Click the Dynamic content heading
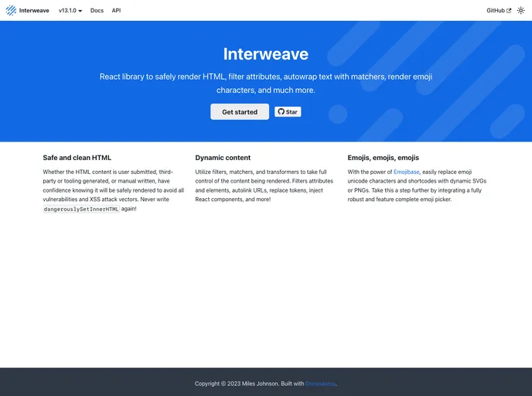 click(x=223, y=158)
